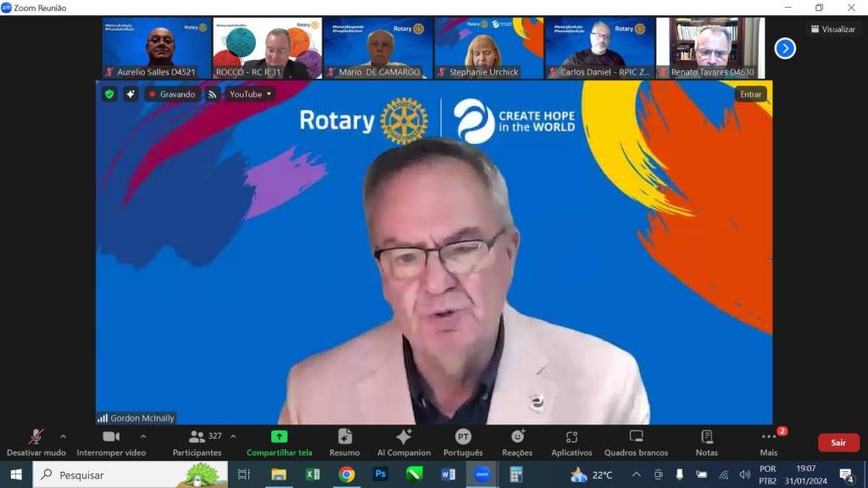Open the Português interpretation language selector
The image size is (868, 488).
(463, 441)
